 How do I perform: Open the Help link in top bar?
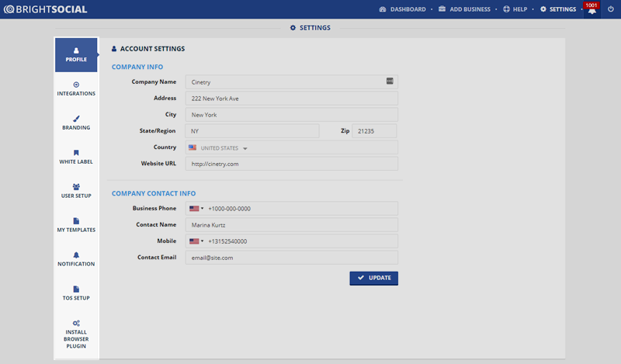[x=515, y=9]
